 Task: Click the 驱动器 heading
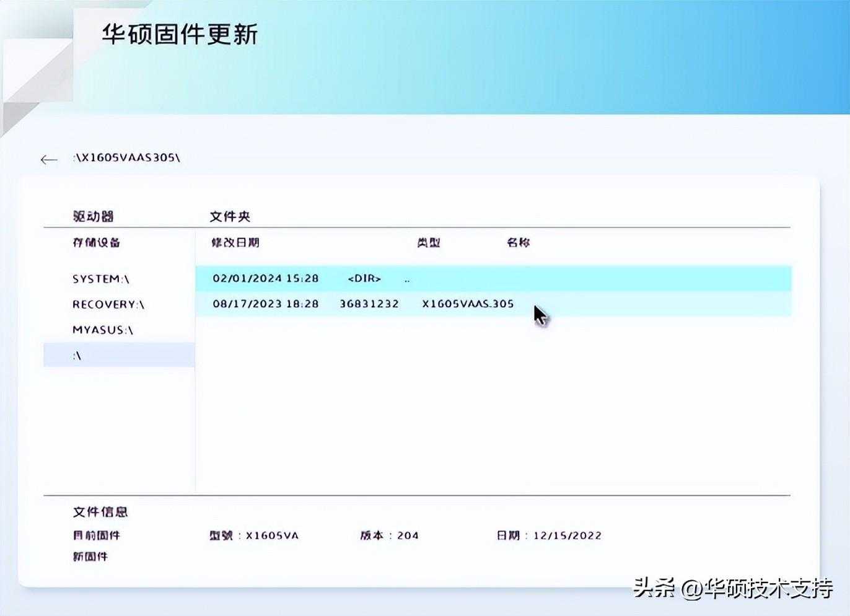pos(94,216)
